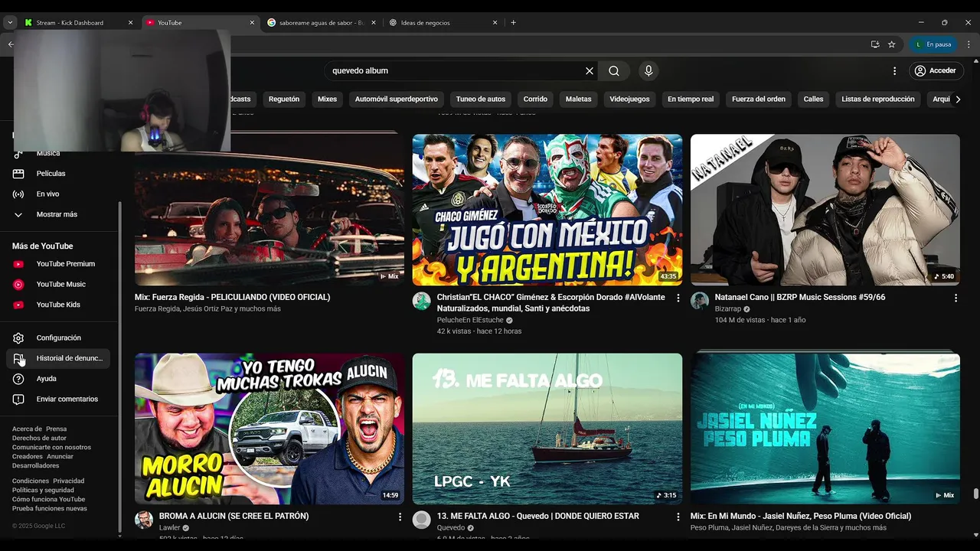Viewport: 980px width, 551px height.
Task: Open the Jasiel Nuñez Peso Pluma mix thumbnail
Action: coord(825,429)
